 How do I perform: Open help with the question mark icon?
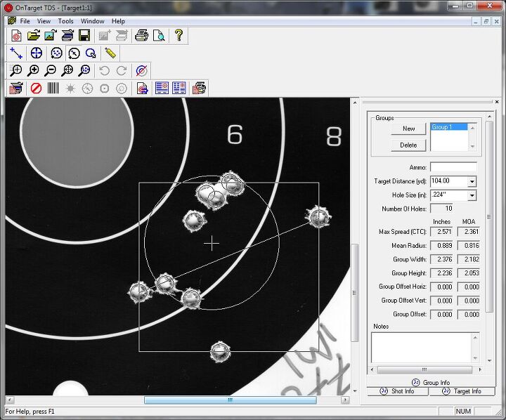click(x=179, y=35)
